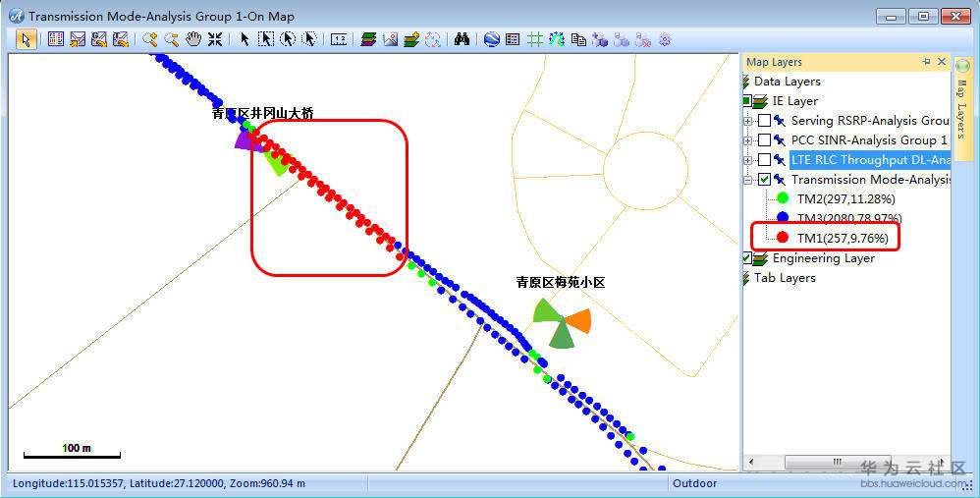Click the zoom out magnifier tool
Screen dimensions: 980x498
coord(171,39)
